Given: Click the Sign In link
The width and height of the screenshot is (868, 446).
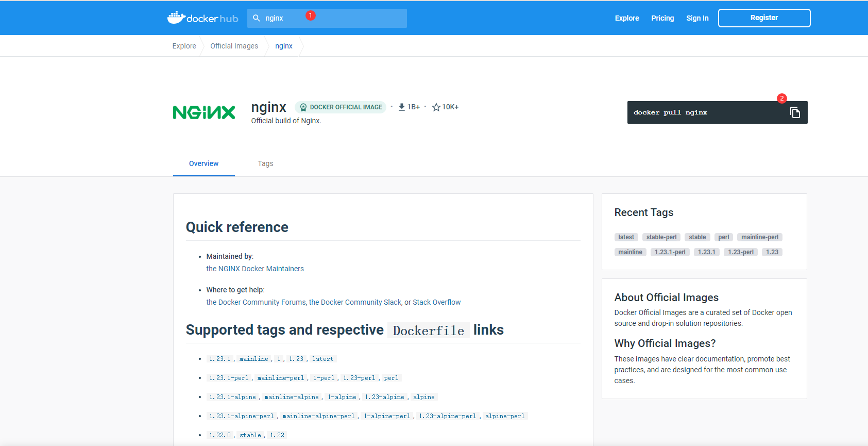Looking at the screenshot, I should (x=697, y=18).
